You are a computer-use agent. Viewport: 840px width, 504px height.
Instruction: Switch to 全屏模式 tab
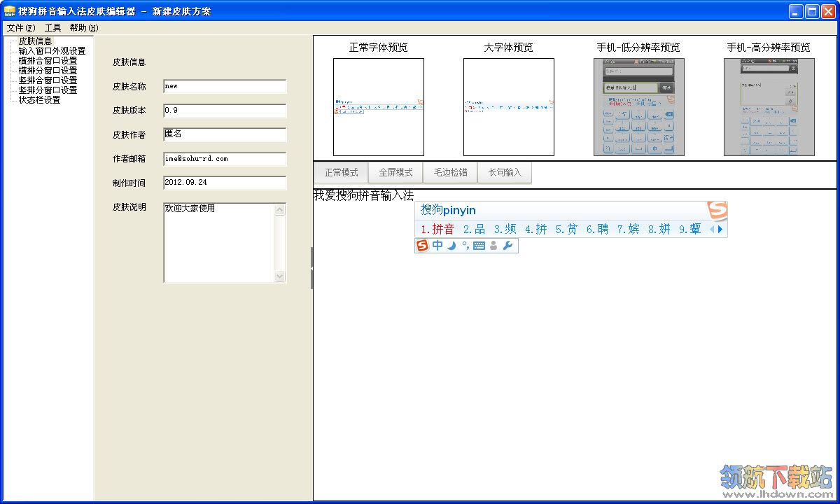[395, 172]
